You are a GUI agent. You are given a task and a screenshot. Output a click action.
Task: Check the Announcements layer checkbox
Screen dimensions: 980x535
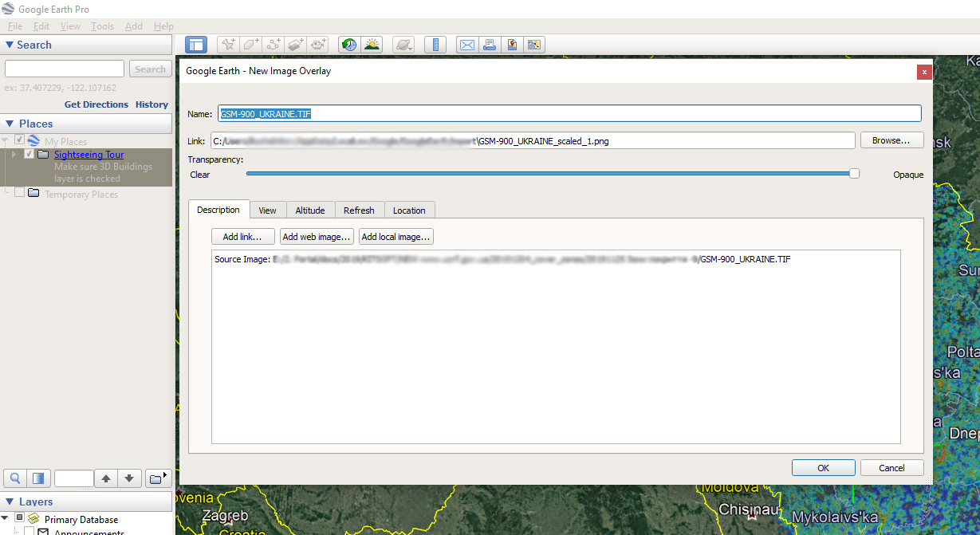(x=30, y=532)
